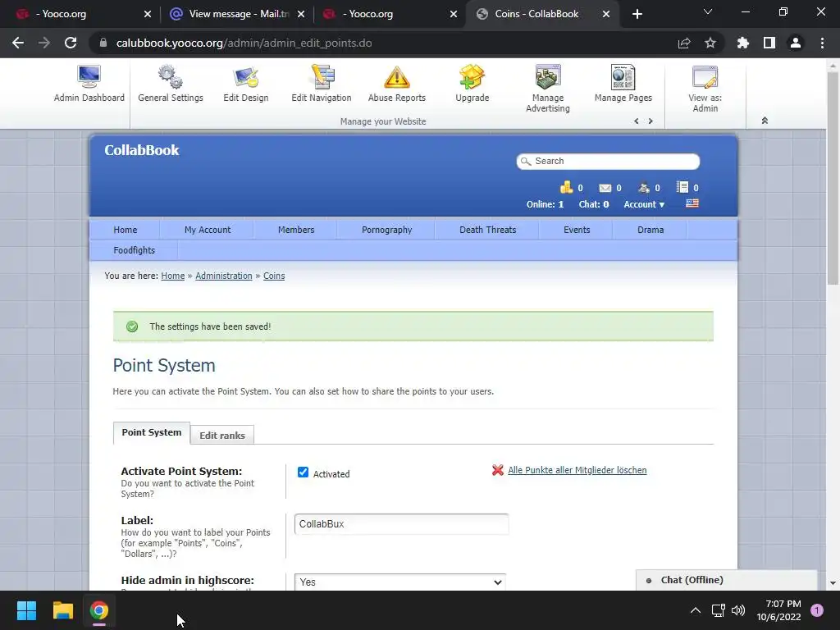Click the red X delete points icon

pyautogui.click(x=498, y=470)
